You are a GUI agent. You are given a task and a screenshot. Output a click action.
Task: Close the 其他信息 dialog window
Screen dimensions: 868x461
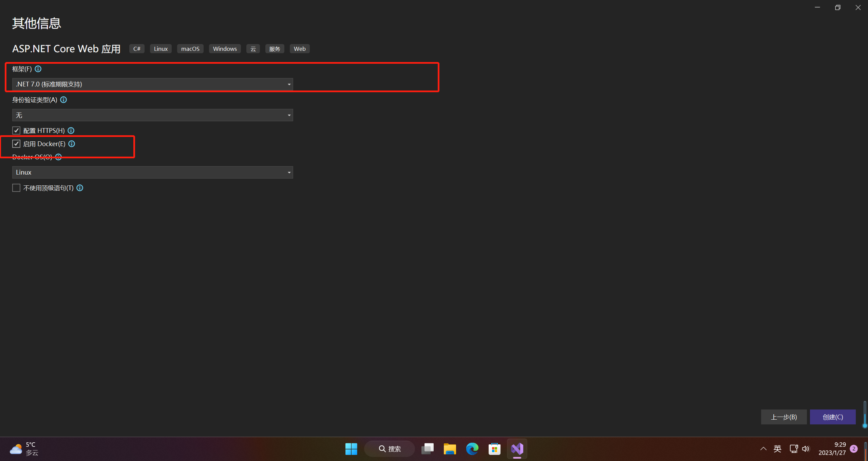[858, 7]
